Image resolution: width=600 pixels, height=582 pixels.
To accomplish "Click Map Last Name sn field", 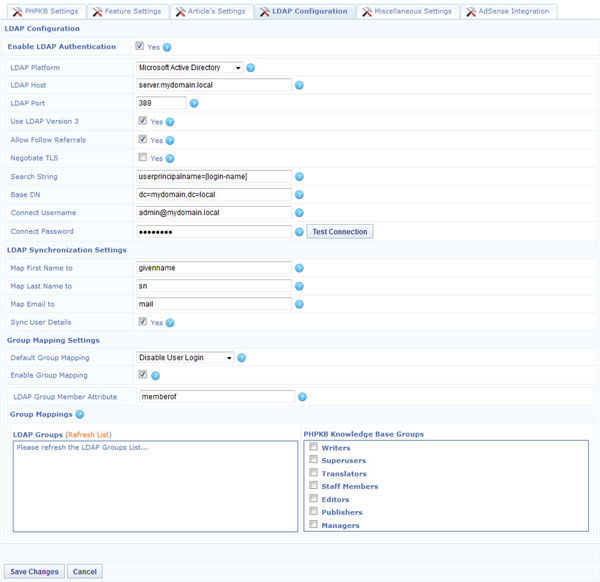I will click(x=214, y=286).
